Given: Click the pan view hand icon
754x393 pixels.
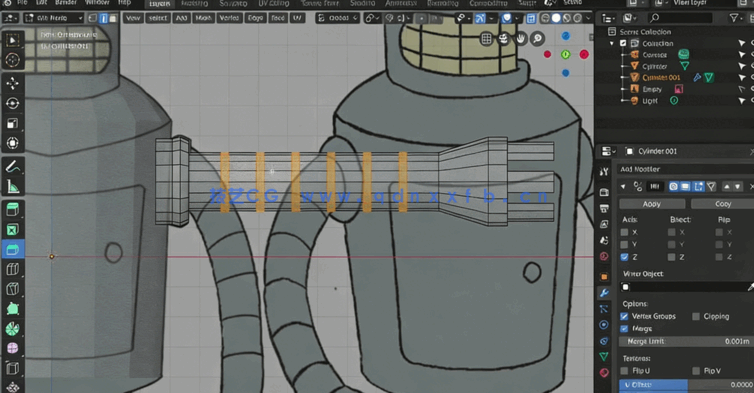Looking at the screenshot, I should coord(521,38).
